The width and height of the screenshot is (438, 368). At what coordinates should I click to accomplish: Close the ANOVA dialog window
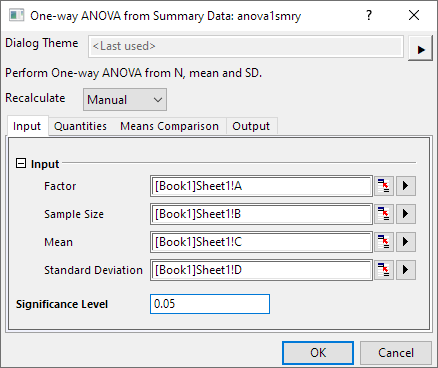pos(414,15)
